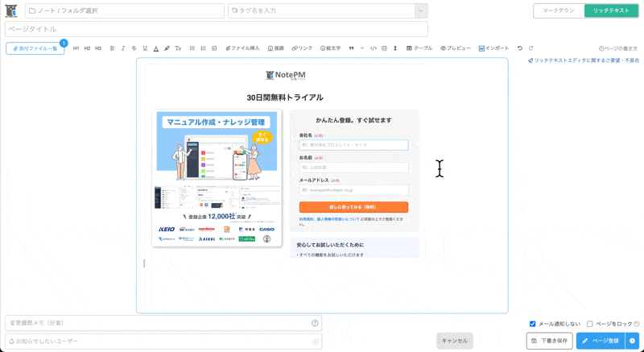This screenshot has height=352, width=644.
Task: Click the clear icon in お知らせしたいユーザー field
Action: (x=316, y=342)
